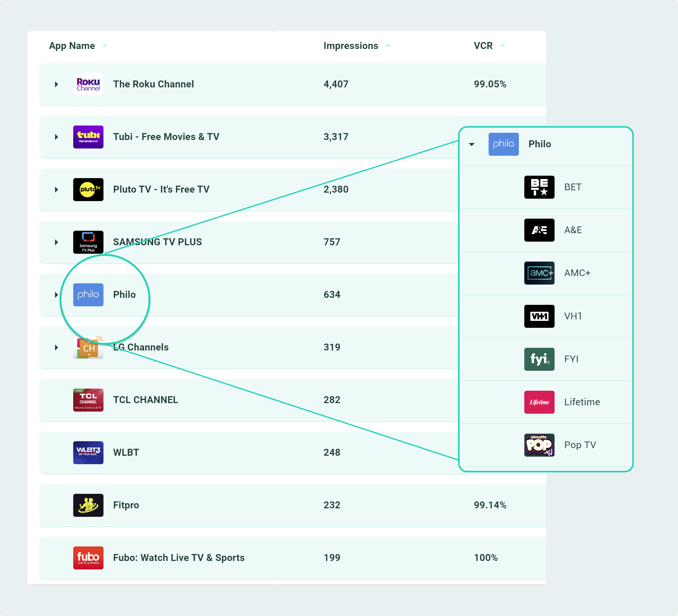Click the LG Channels logo icon
The width and height of the screenshot is (678, 616).
88,347
